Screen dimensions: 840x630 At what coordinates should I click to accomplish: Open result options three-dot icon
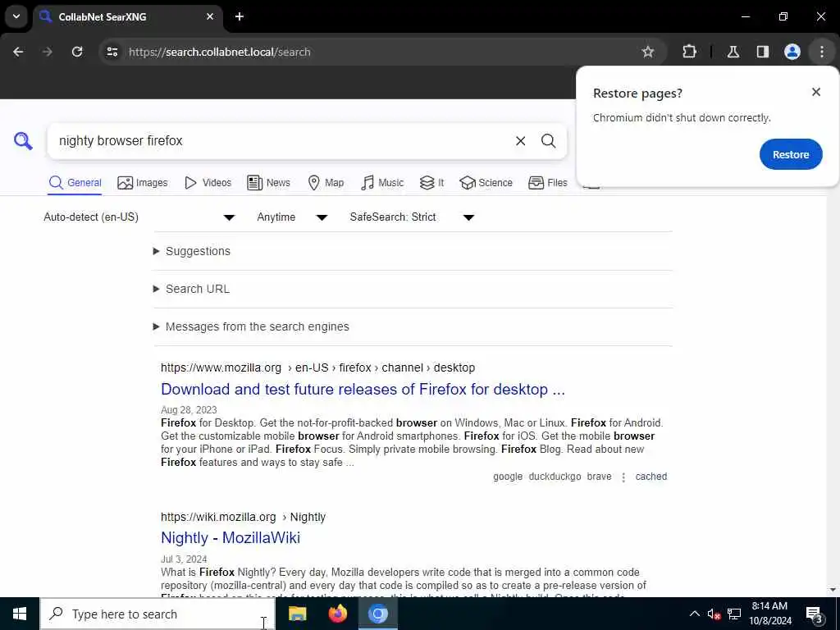(x=623, y=477)
